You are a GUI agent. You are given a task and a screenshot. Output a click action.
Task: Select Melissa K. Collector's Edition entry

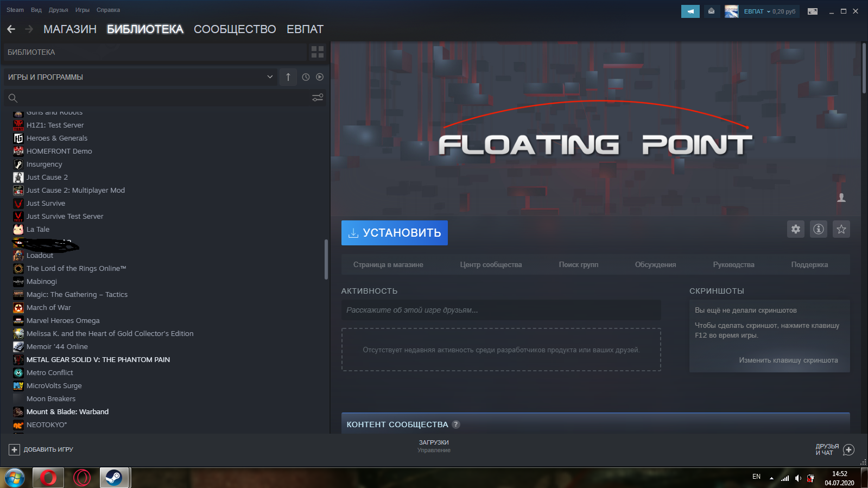110,333
